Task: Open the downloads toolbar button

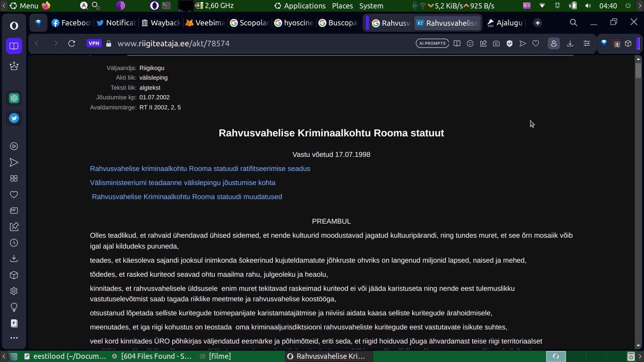Action: pos(570,43)
